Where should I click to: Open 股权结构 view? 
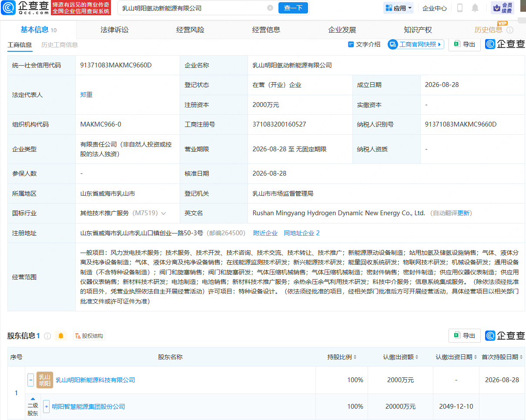click(x=89, y=336)
